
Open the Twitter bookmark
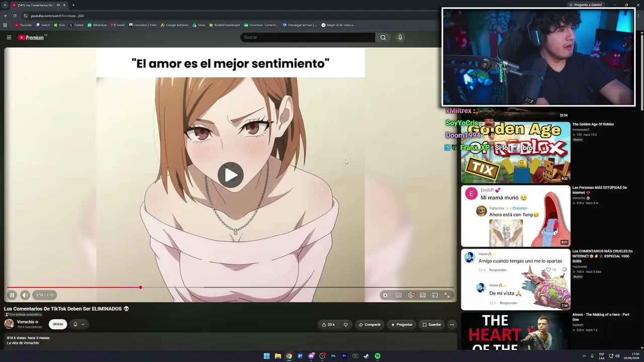click(x=76, y=25)
